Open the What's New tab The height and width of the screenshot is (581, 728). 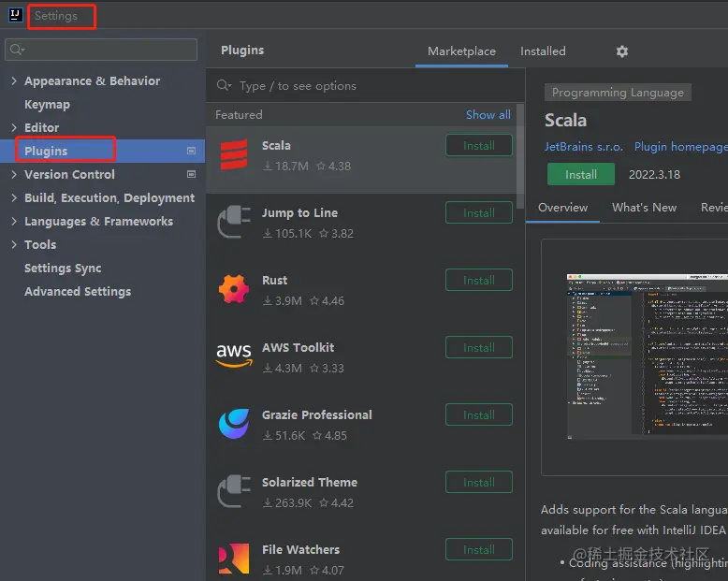coord(644,208)
